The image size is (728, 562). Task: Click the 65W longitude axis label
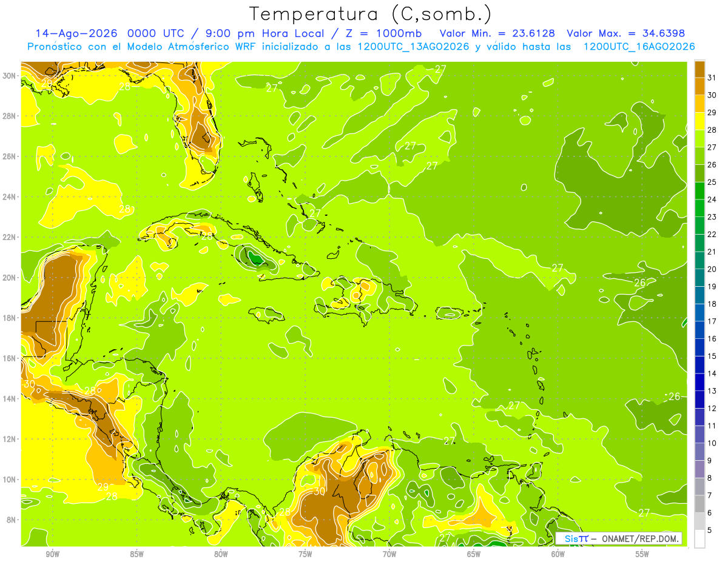[474, 554]
